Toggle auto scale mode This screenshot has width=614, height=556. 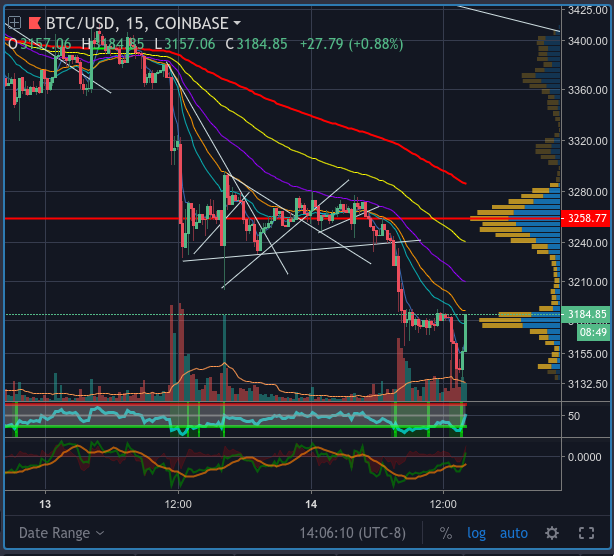[514, 533]
